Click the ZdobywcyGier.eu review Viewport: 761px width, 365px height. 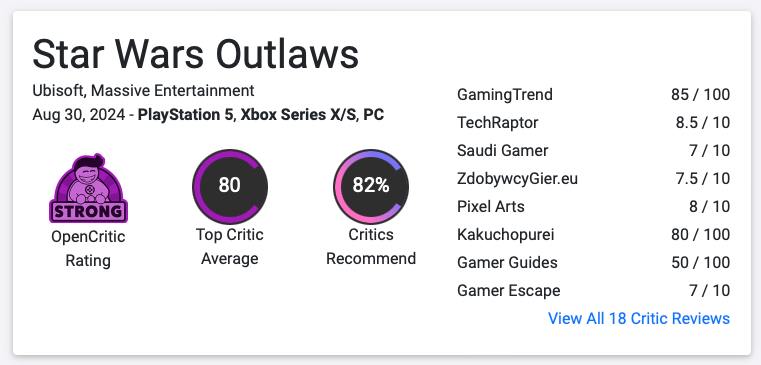(593, 179)
